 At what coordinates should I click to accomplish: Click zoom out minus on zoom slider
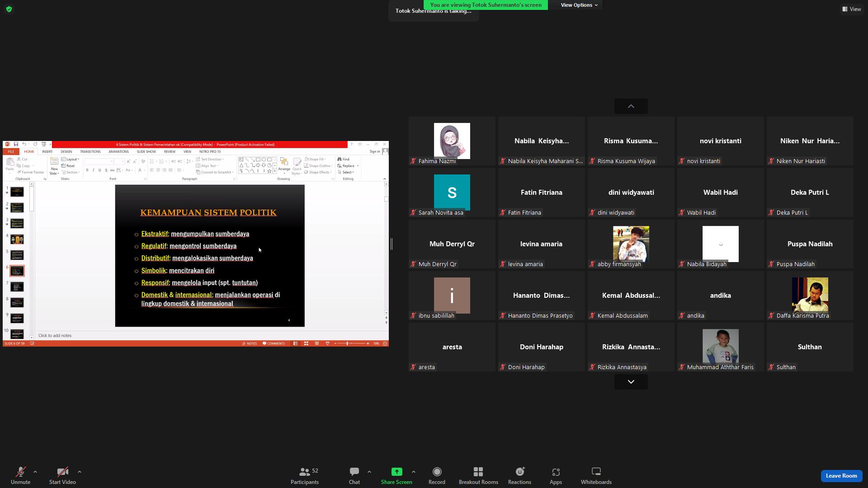pos(335,343)
